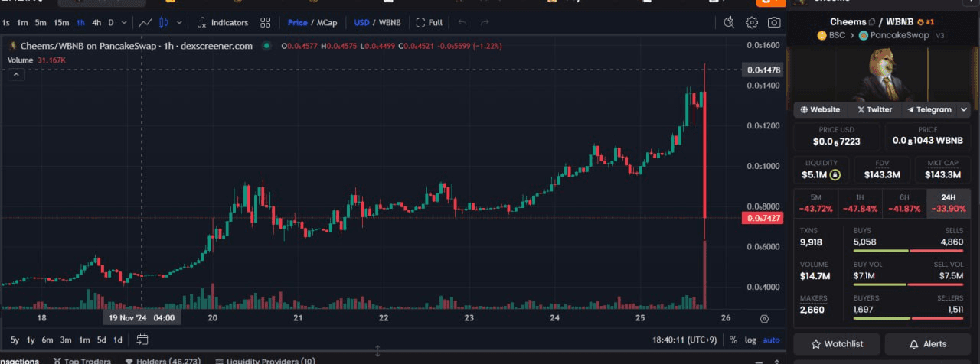The image size is (980, 364).
Task: Select the 4h timeframe
Action: 96,23
